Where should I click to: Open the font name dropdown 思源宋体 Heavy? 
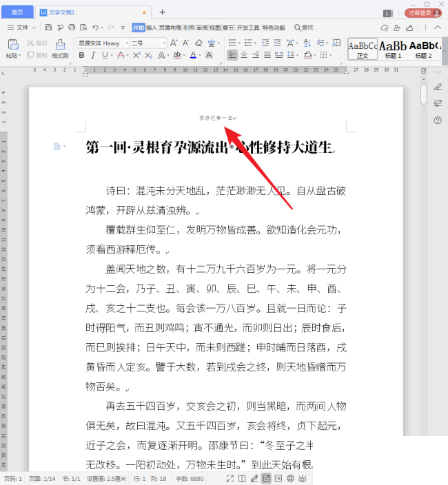point(127,43)
